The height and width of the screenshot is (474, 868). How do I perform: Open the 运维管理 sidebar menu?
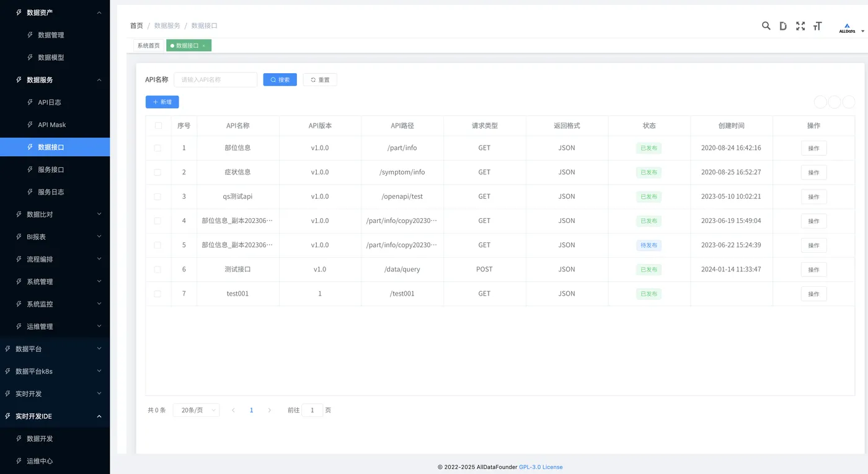(55, 327)
